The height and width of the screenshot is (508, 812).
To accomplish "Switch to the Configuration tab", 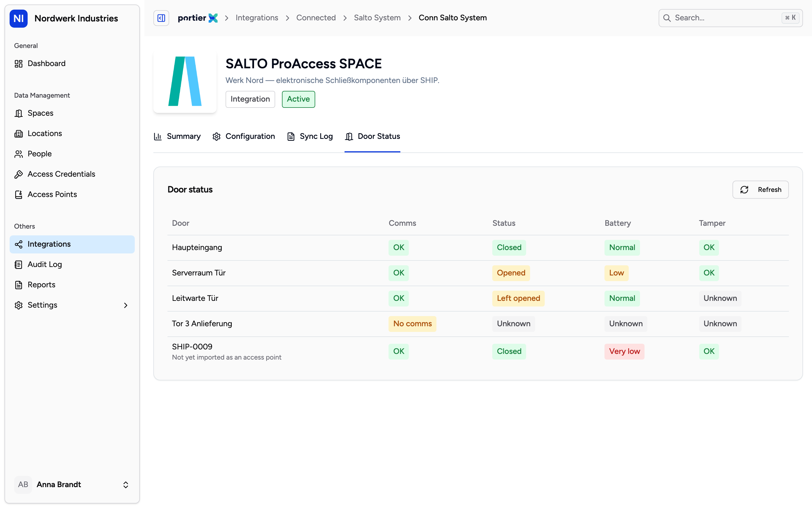I will point(244,136).
